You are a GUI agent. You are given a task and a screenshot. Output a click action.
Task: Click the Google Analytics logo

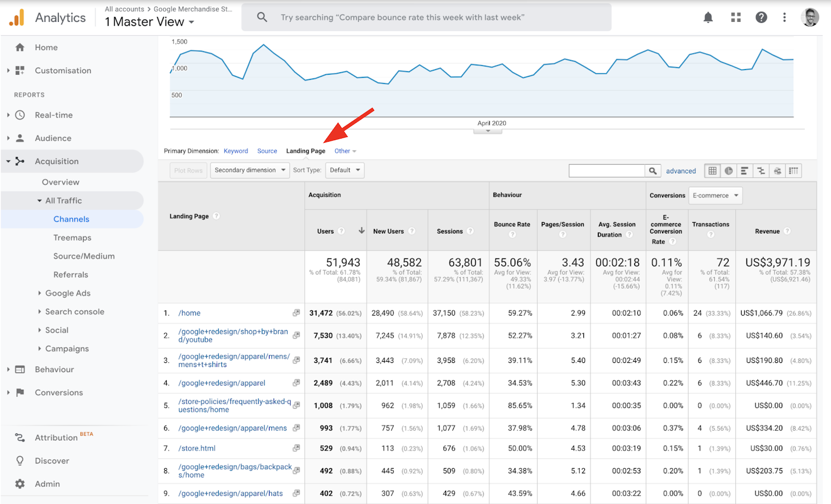(17, 18)
